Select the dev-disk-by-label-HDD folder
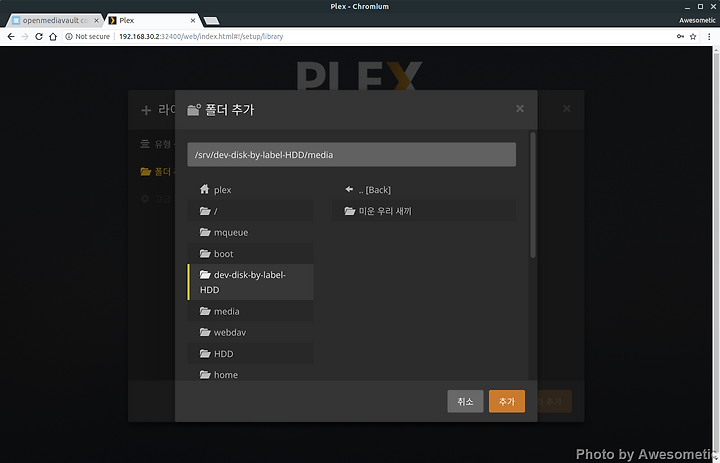 (250, 282)
